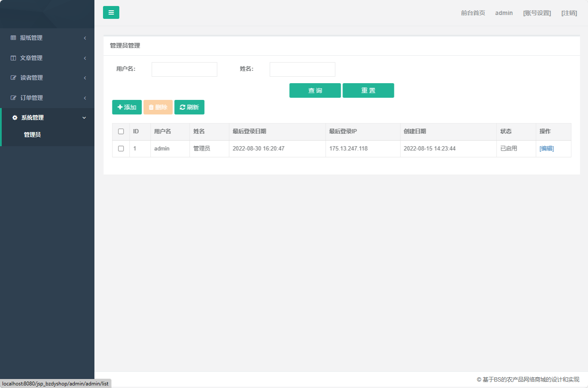588x388 pixels.
Task: Click the hamburger menu toggle icon
Action: [x=111, y=12]
